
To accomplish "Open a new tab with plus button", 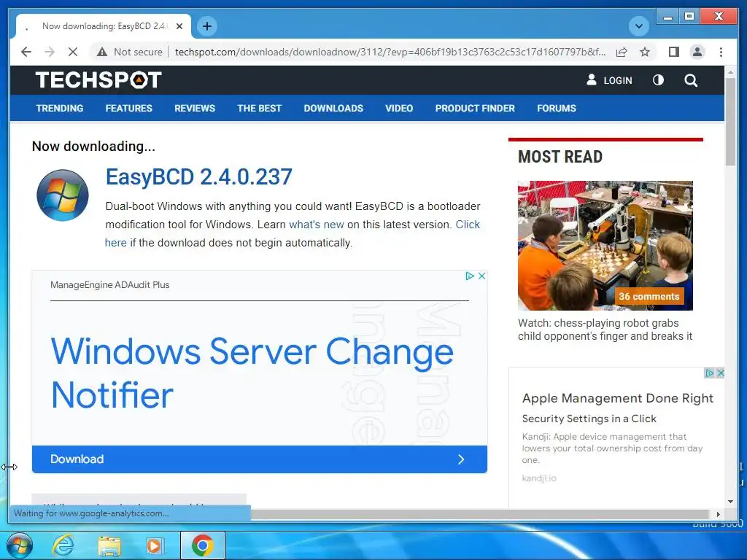I will pos(206,26).
